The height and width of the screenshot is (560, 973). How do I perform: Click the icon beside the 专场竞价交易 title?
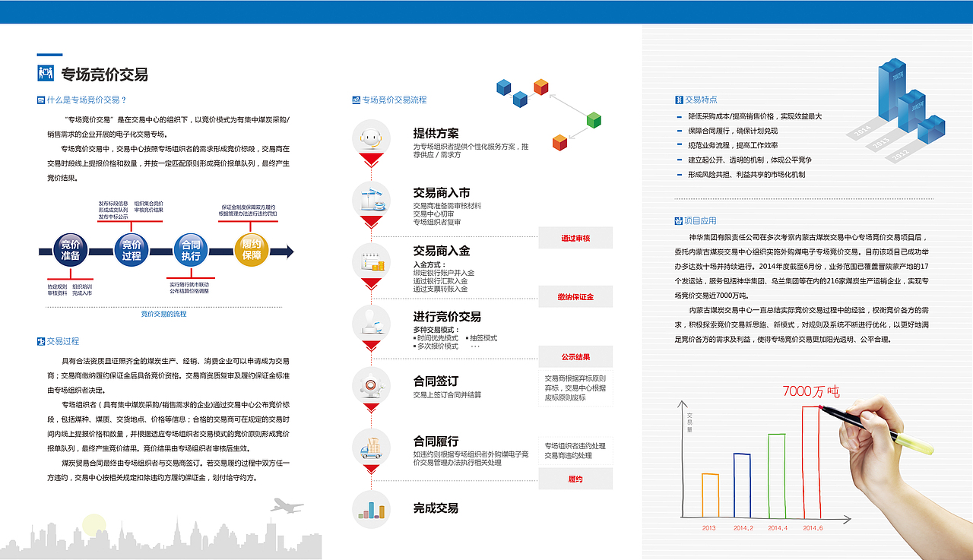[45, 74]
